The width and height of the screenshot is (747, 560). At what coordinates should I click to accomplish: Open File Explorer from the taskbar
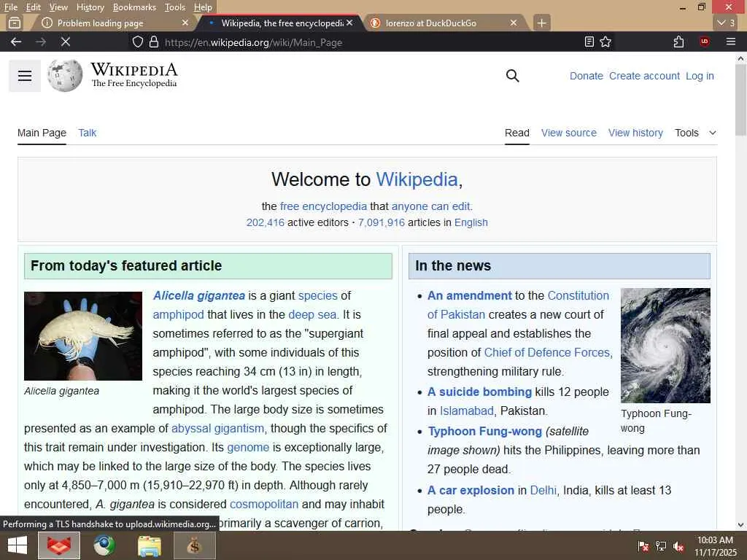149,545
